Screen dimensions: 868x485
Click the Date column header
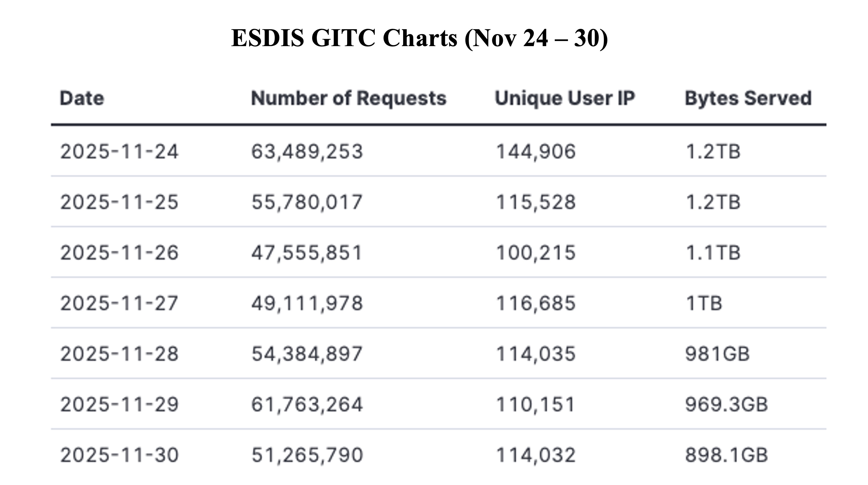pos(82,99)
